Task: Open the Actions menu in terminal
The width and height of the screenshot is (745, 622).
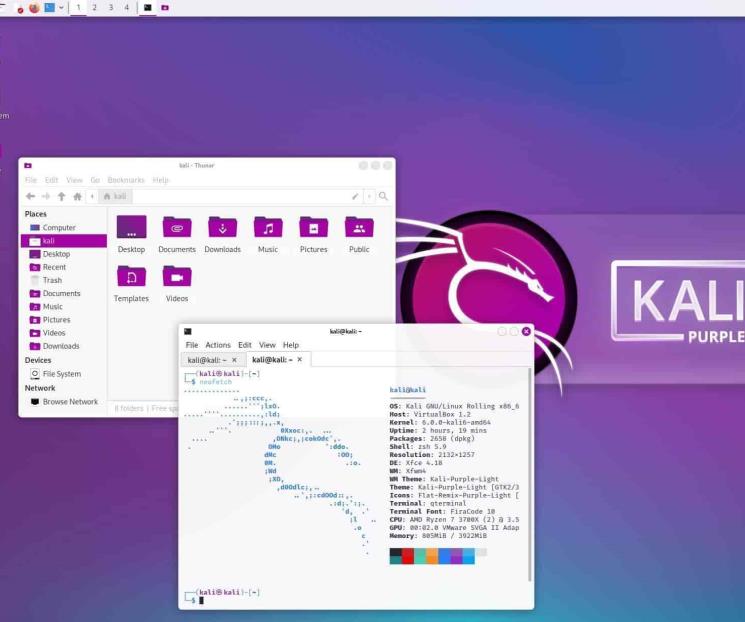Action: pyautogui.click(x=217, y=345)
